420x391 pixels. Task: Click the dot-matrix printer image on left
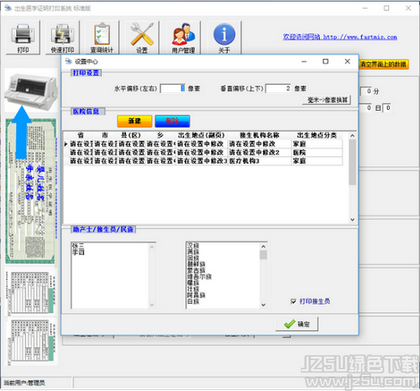click(x=31, y=89)
